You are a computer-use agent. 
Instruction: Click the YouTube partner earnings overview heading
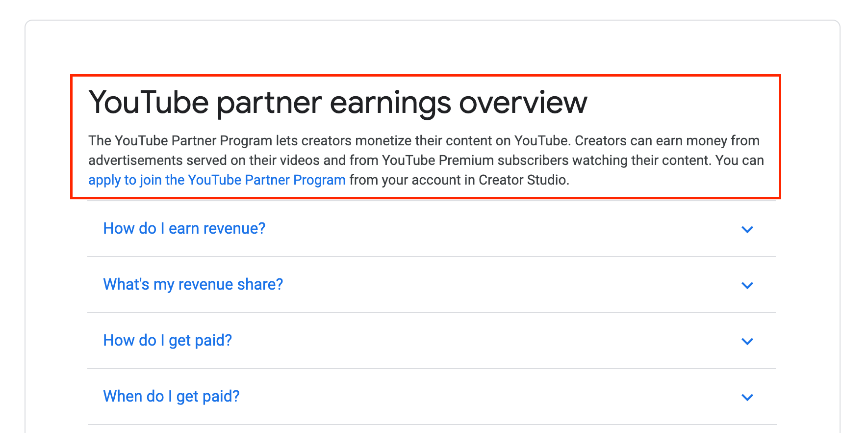pos(338,103)
